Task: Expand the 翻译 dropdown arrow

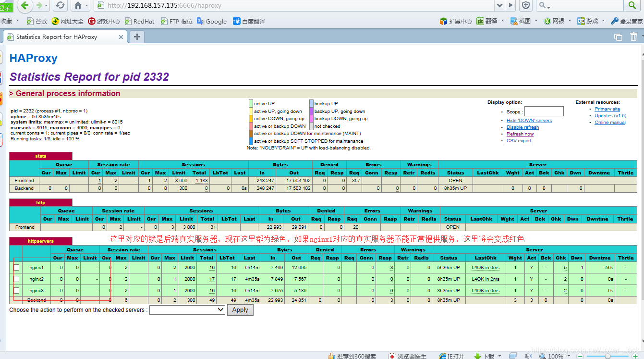Action: pos(502,21)
